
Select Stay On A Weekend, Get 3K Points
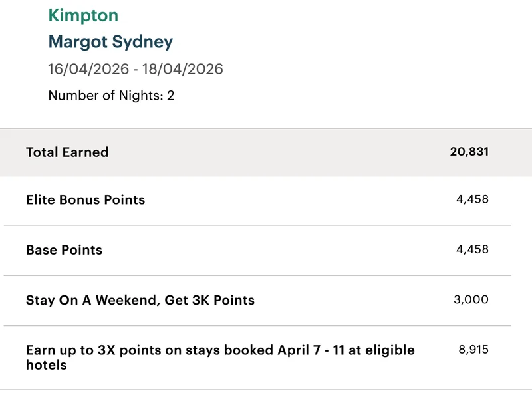(140, 301)
